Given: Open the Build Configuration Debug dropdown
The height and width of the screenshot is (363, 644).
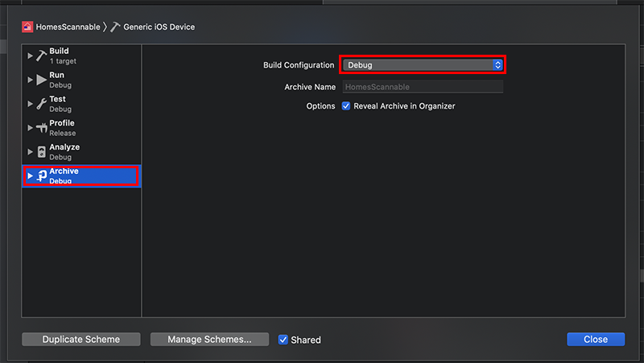Looking at the screenshot, I should click(423, 65).
